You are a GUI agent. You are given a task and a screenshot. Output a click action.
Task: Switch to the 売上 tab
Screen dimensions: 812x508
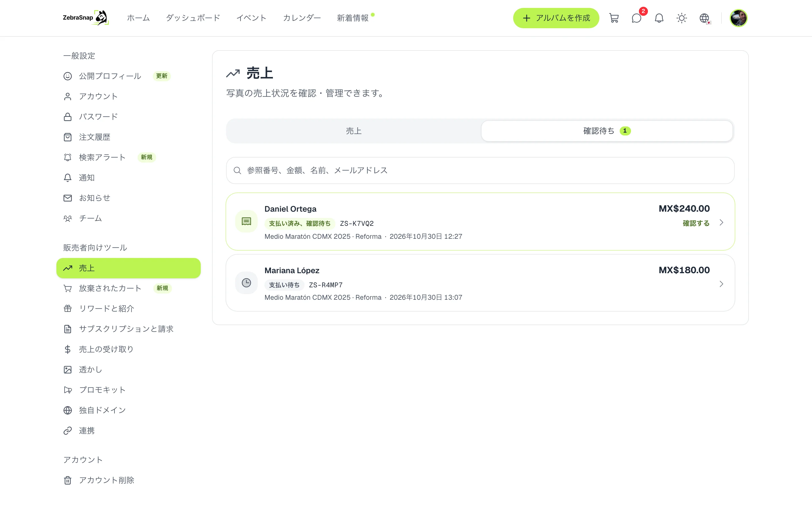[x=354, y=131]
